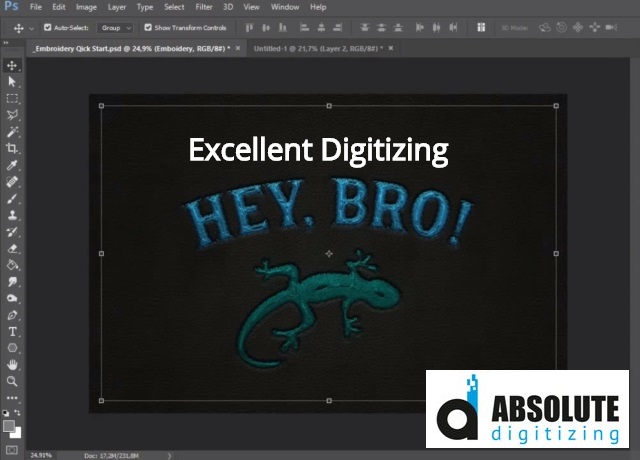
Task: Select the Hand tool
Action: click(x=12, y=364)
